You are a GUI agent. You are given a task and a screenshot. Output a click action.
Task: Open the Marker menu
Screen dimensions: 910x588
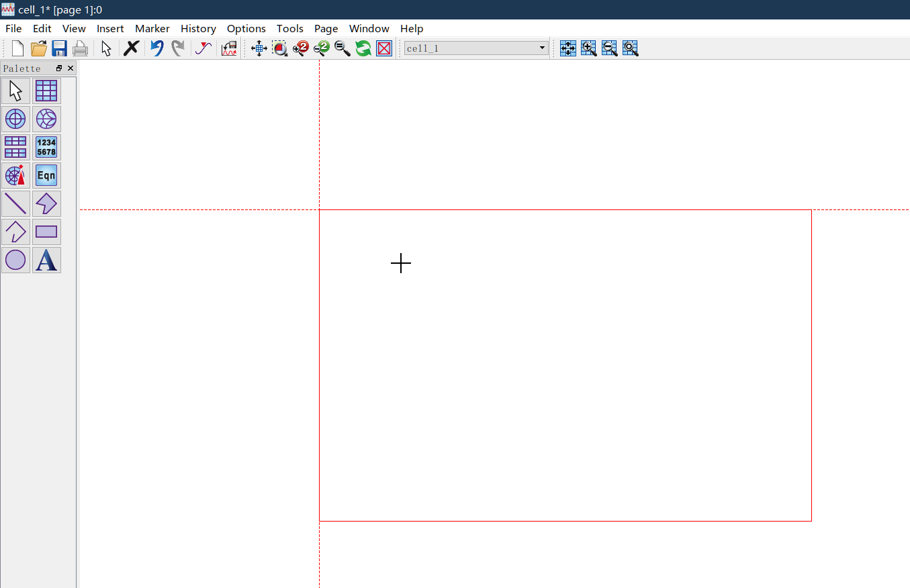(152, 28)
